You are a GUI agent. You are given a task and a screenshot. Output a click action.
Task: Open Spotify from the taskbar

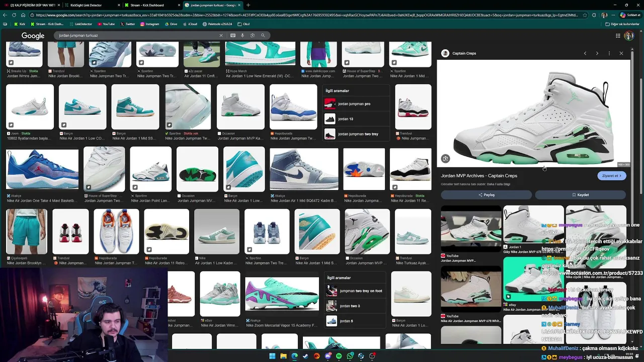pos(339,356)
